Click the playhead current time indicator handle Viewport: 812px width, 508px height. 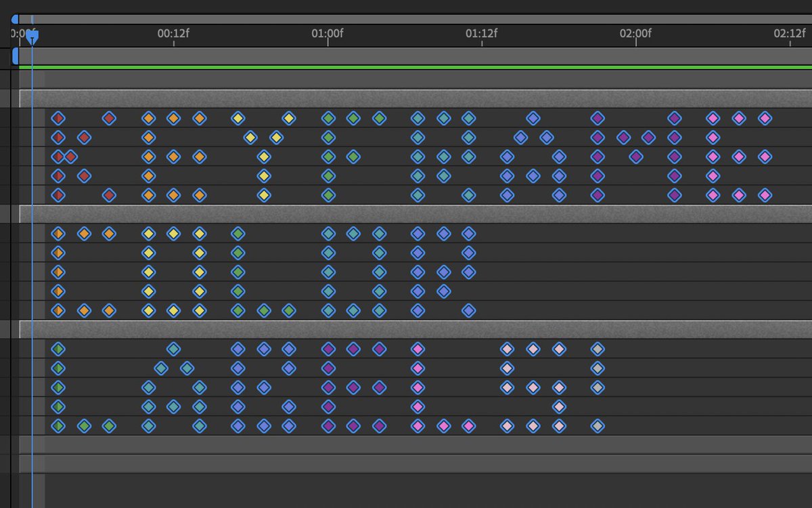pos(32,38)
